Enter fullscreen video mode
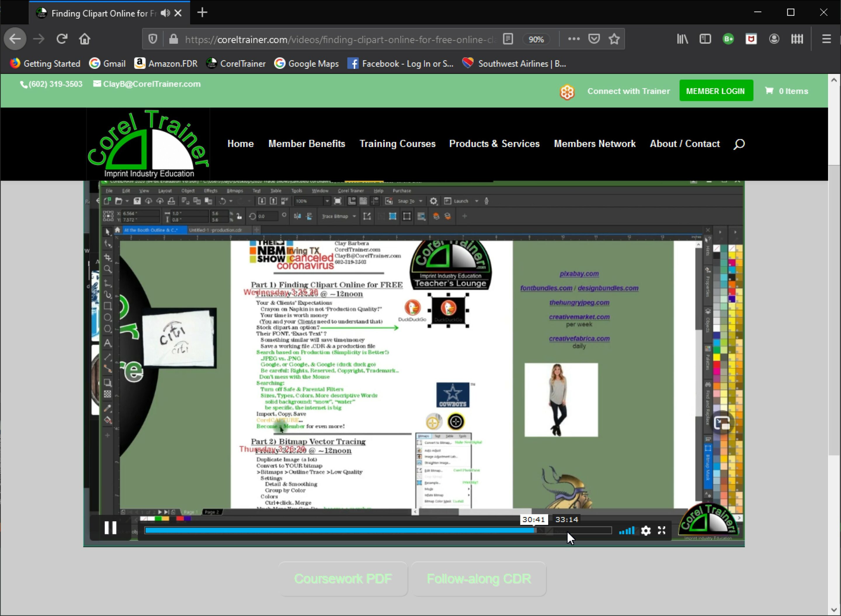The width and height of the screenshot is (841, 616). (x=661, y=530)
